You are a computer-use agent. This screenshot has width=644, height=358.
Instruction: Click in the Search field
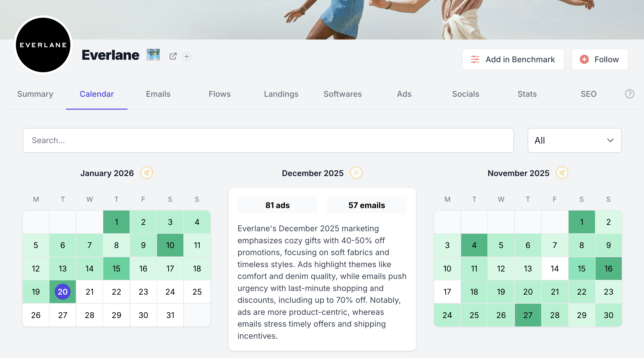pos(268,141)
